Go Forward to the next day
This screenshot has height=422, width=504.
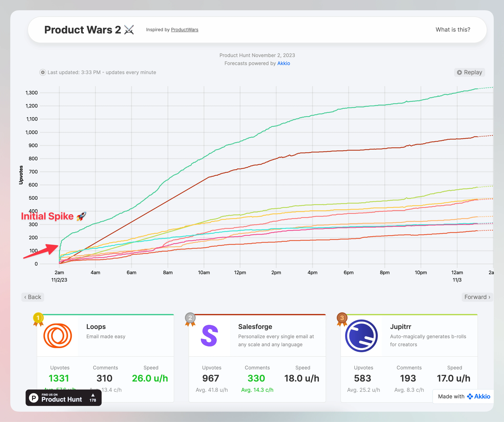pyautogui.click(x=477, y=297)
